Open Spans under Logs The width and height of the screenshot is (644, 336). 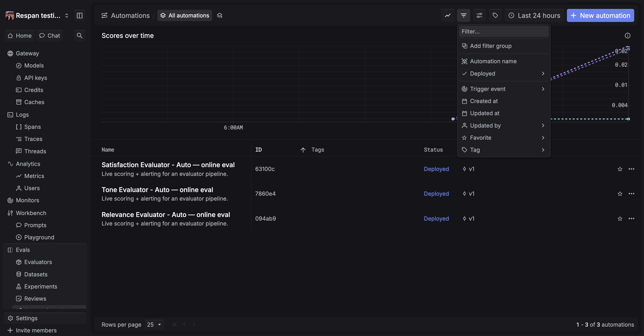click(x=32, y=127)
